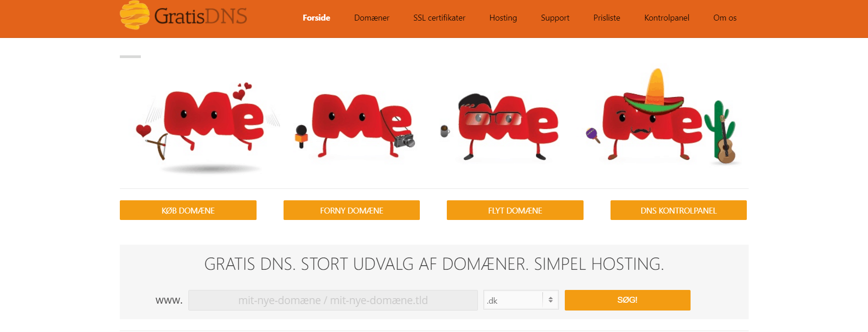Click the FORNY DOMÆNE button

(352, 210)
